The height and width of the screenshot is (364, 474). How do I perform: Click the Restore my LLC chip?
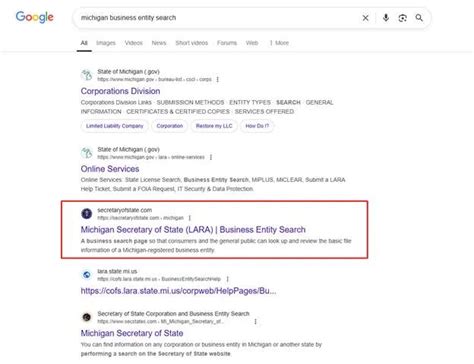[214, 126]
